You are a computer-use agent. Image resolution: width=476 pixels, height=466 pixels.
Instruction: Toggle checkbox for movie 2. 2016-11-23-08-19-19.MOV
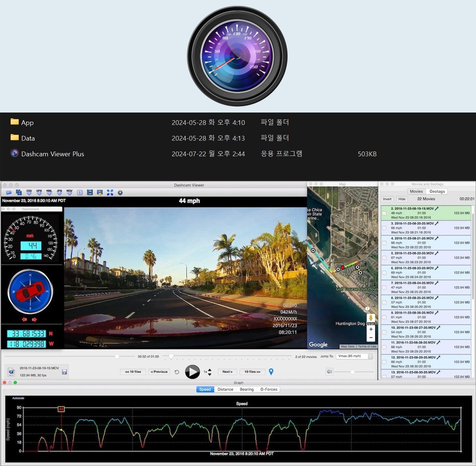click(x=384, y=213)
